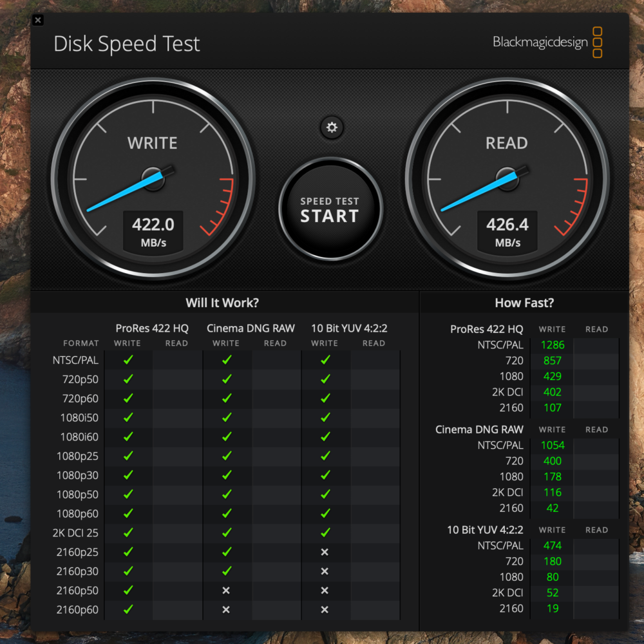644x644 pixels.
Task: Click the Cinema DNG RAW write X for 2160p50
Action: pyautogui.click(x=226, y=590)
